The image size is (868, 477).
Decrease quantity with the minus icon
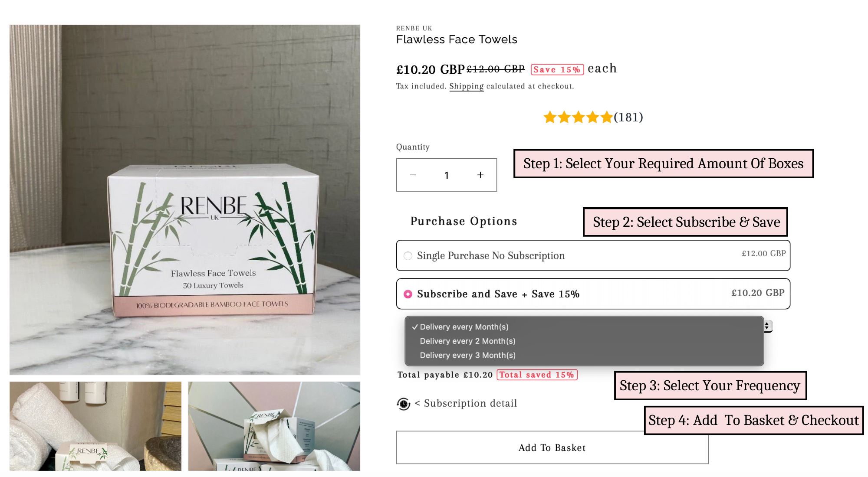coord(413,175)
